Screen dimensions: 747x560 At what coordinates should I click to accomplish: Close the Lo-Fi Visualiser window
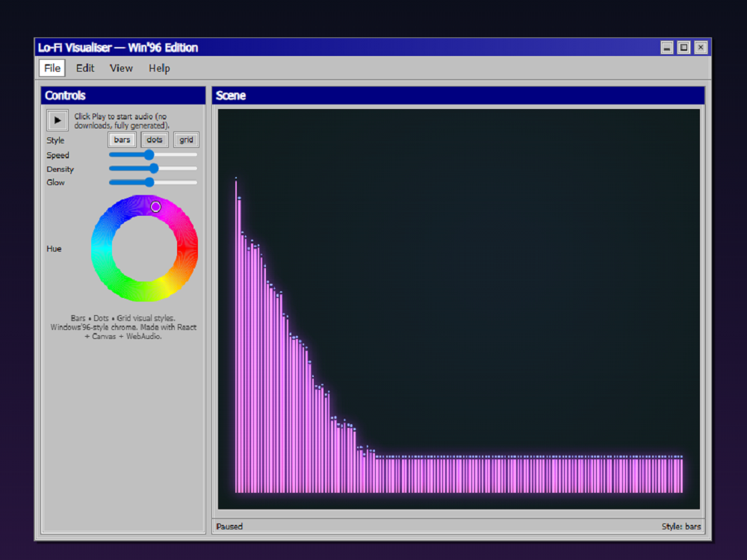(x=700, y=48)
